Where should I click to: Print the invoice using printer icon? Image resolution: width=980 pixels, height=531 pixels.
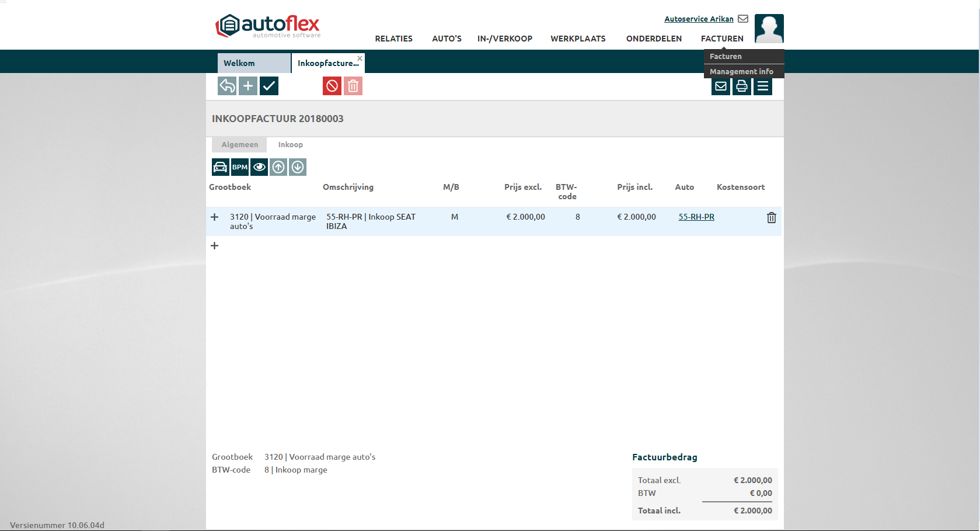[x=742, y=86]
